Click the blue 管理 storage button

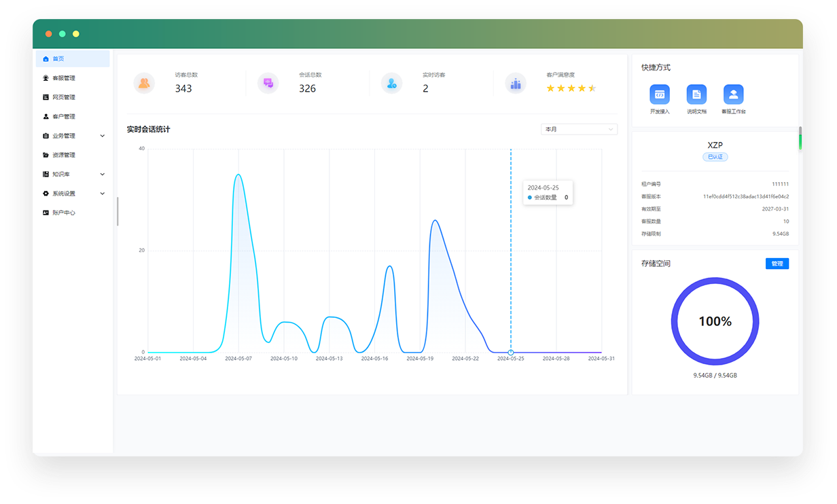point(777,264)
